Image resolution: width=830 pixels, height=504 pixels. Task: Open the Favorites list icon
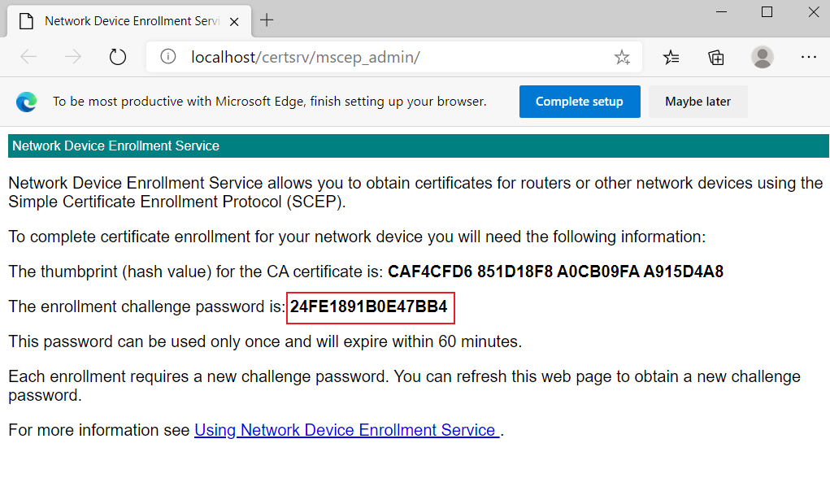click(x=671, y=57)
